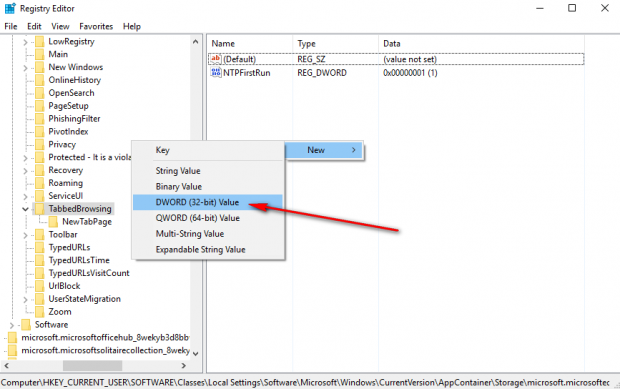Select the NewTabPage folder icon
This screenshot has width=620, height=389.
tap(54, 222)
